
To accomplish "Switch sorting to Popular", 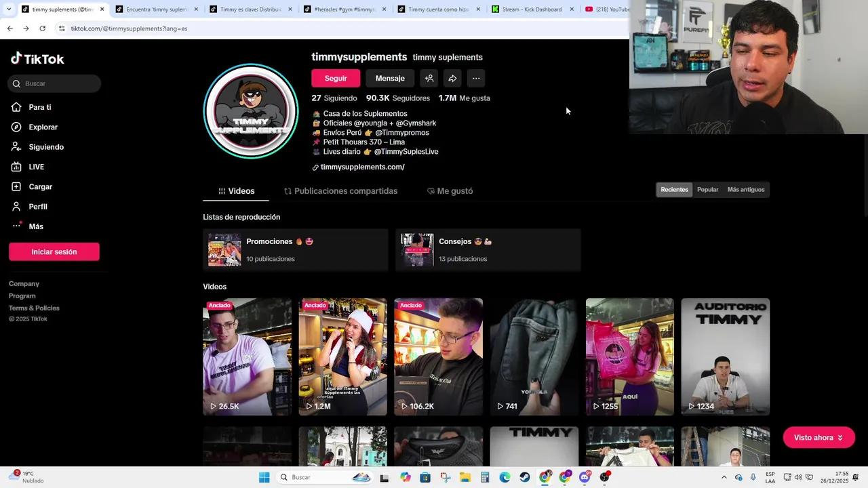I will (x=707, y=189).
